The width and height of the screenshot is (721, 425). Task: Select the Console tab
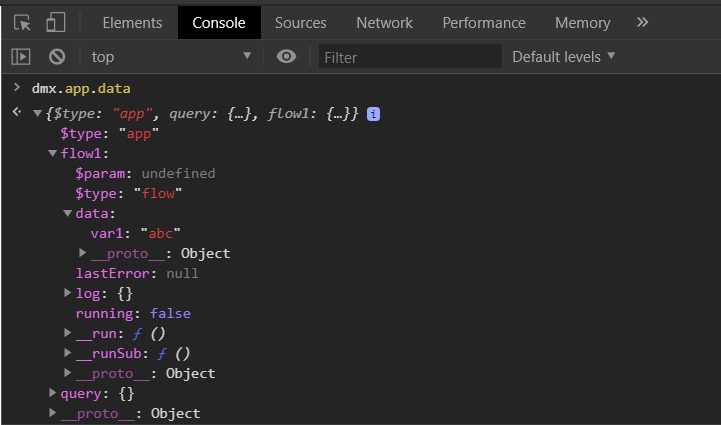219,23
